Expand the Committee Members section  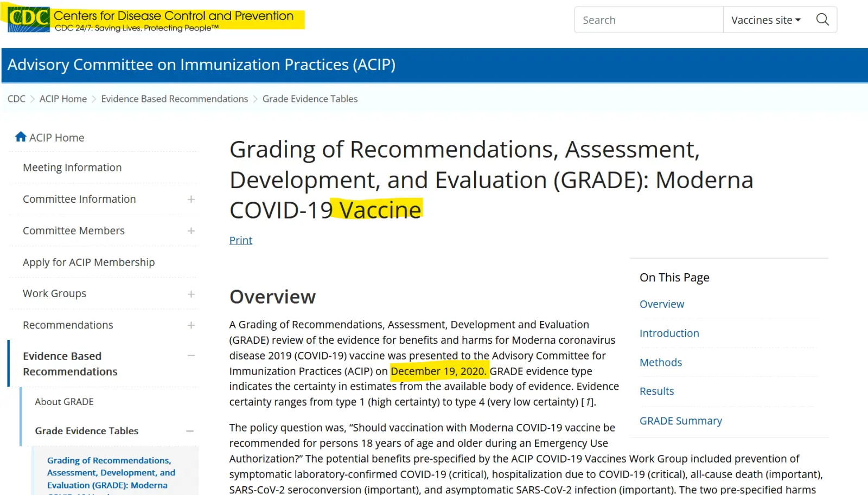click(191, 231)
